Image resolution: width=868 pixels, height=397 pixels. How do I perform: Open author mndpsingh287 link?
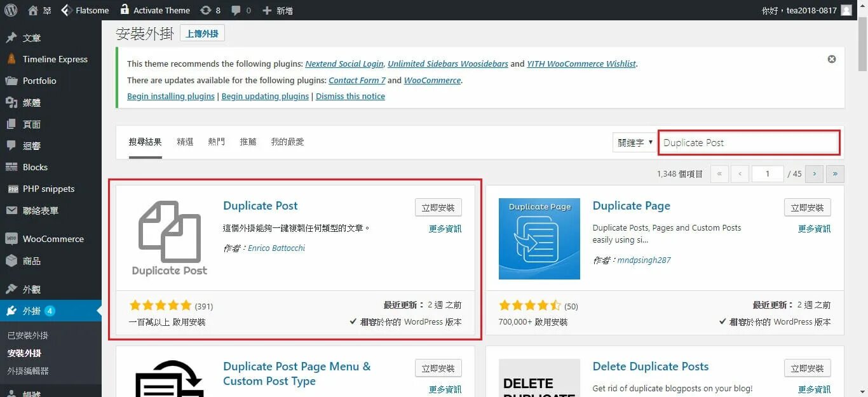pyautogui.click(x=644, y=260)
